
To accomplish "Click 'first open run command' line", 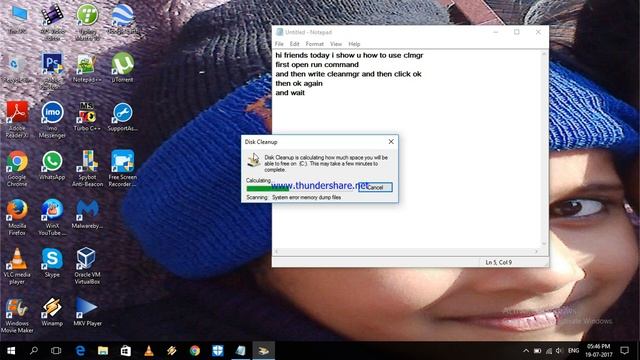I will point(317,64).
